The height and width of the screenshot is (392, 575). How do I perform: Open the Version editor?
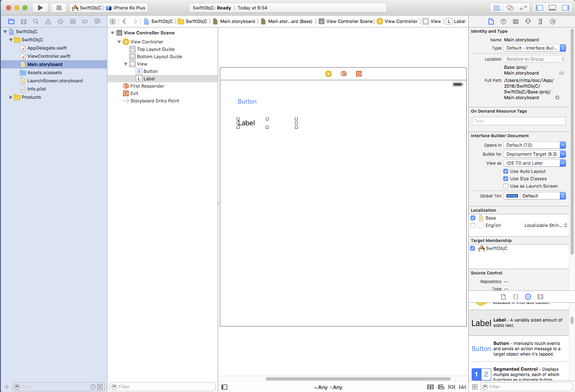click(523, 8)
